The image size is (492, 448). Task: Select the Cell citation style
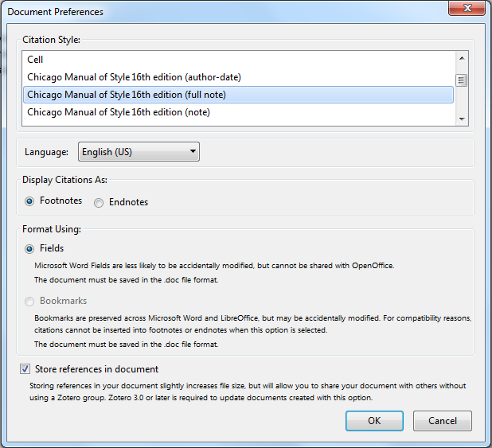[x=238, y=60]
